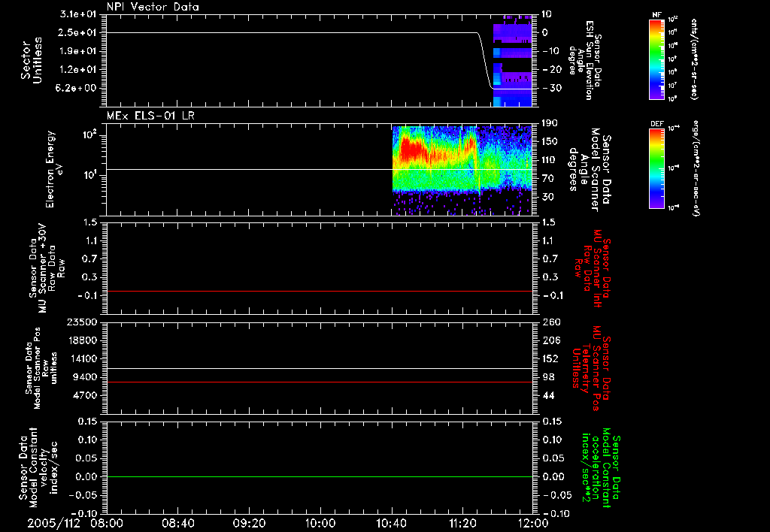This screenshot has height=532, width=770.
Task: Click the NPI sector data block
Action: click(x=512, y=61)
